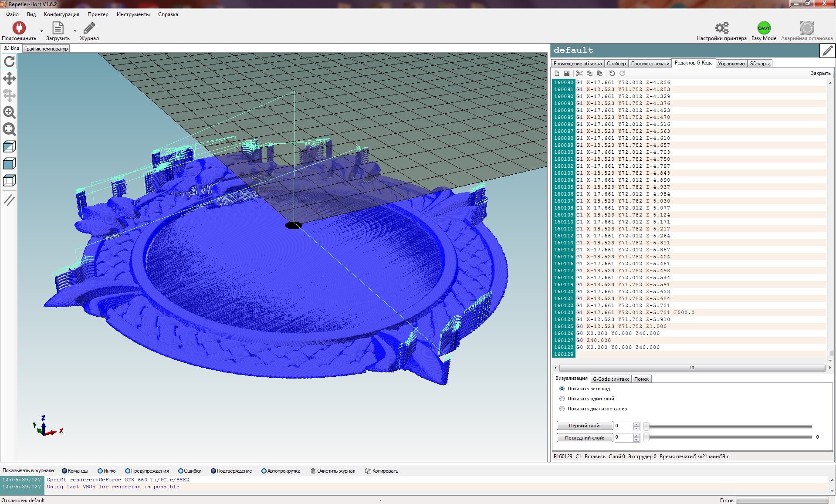Click the scissors cut icon in editor toolbar
The image size is (836, 504).
[x=579, y=74]
